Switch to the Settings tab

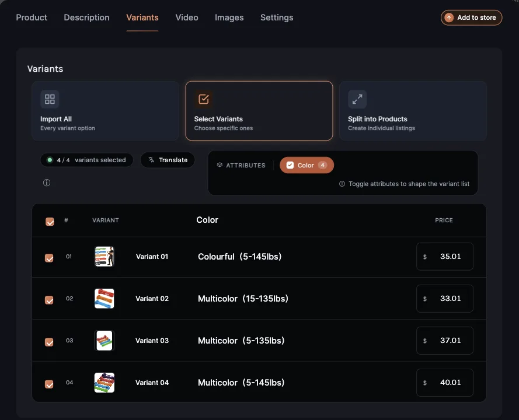(x=277, y=17)
